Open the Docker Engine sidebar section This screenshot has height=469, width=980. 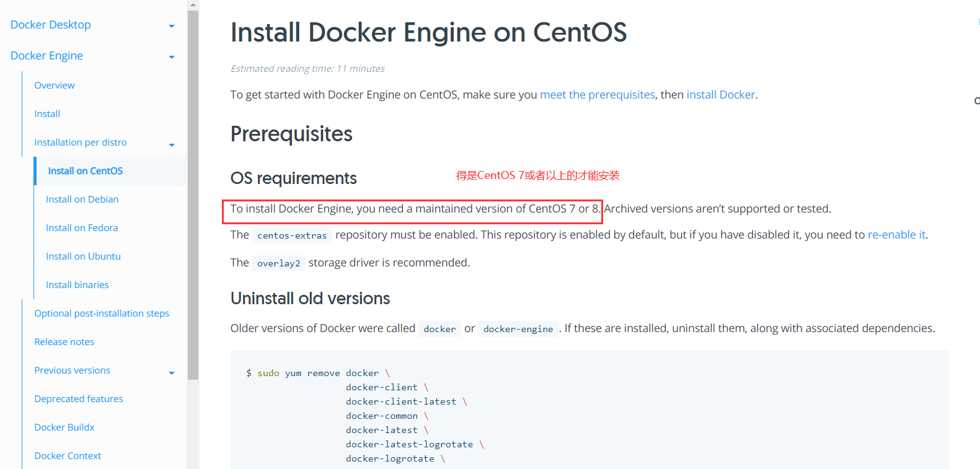pyautogui.click(x=46, y=56)
